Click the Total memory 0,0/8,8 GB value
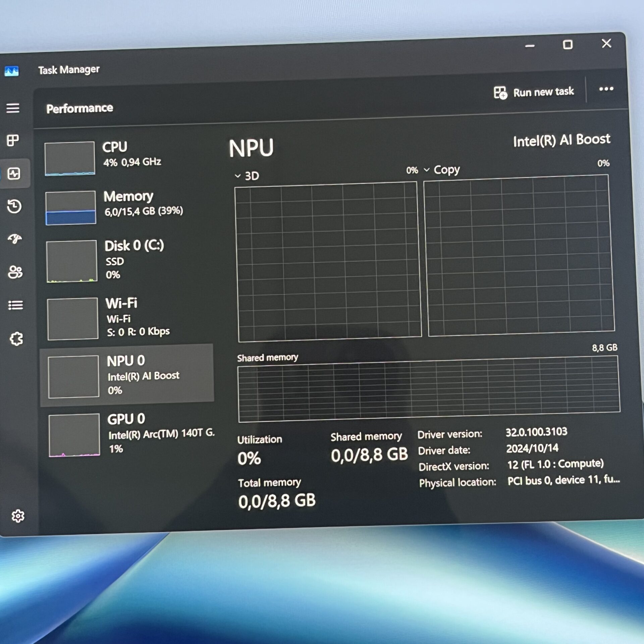Image resolution: width=644 pixels, height=644 pixels. 277,501
